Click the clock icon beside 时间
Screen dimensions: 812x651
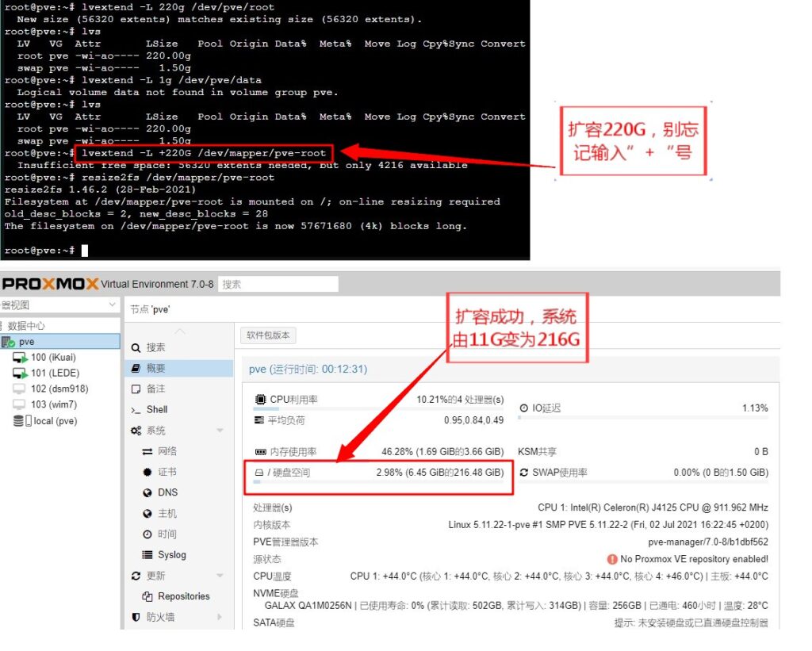click(x=147, y=534)
